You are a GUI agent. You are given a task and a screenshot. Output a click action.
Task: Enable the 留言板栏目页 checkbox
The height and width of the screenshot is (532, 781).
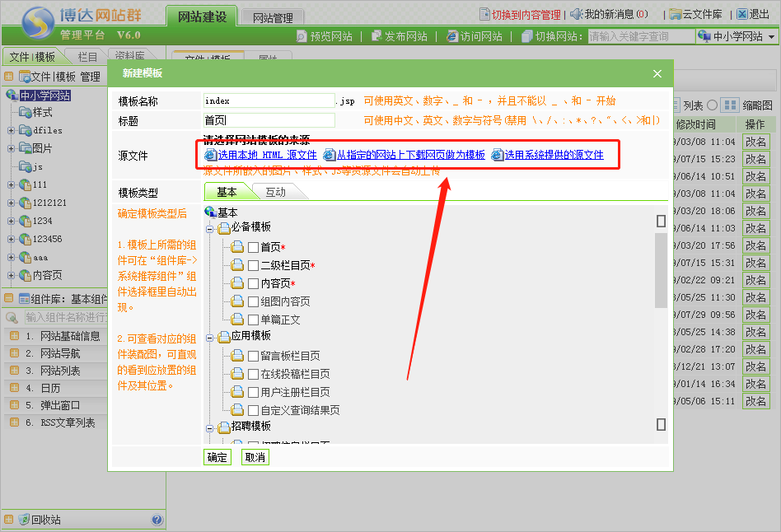[x=254, y=356]
